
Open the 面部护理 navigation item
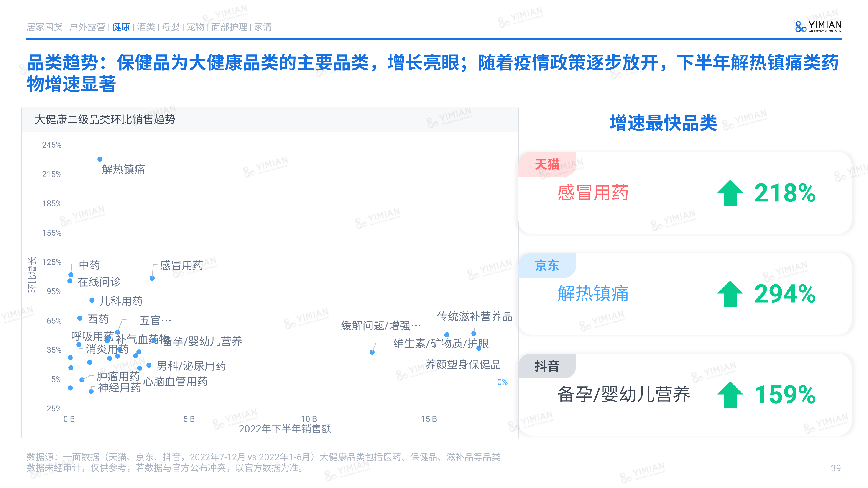pos(229,27)
